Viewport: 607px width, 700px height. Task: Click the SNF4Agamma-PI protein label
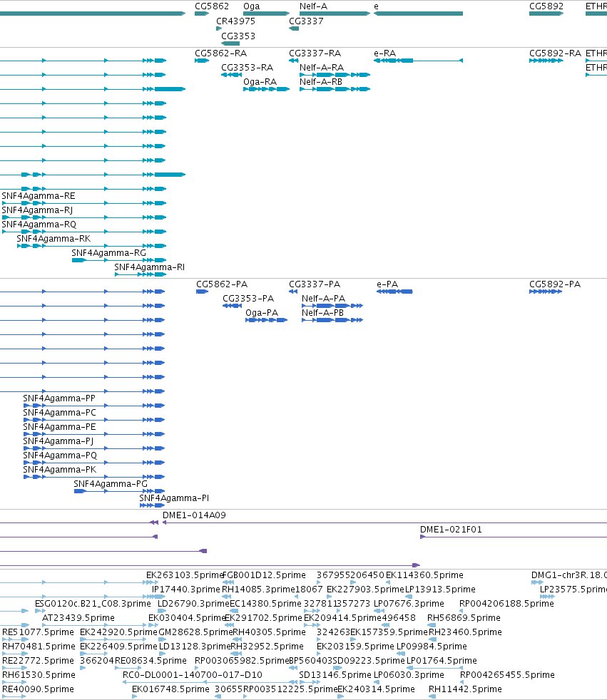tap(174, 498)
